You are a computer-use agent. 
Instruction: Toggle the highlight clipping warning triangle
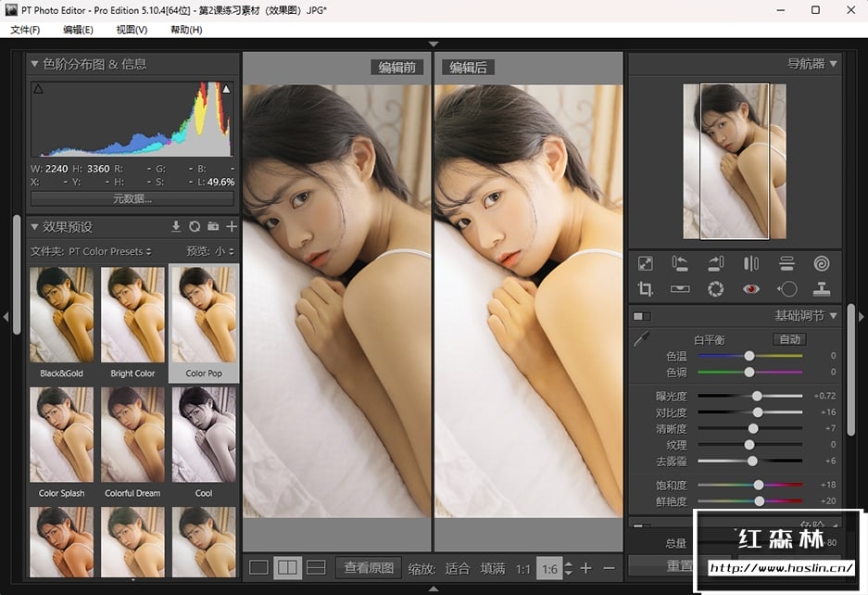(x=226, y=89)
